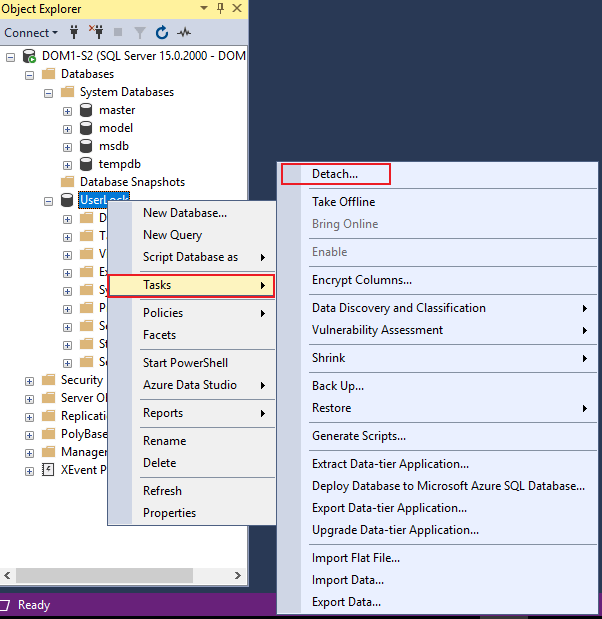Choose Export Data-tier Application...

click(x=437, y=508)
